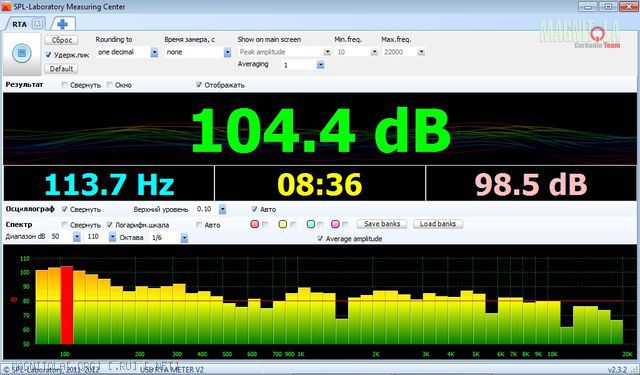Toggle Свернуть checkbox in Осциллограф row

64,209
